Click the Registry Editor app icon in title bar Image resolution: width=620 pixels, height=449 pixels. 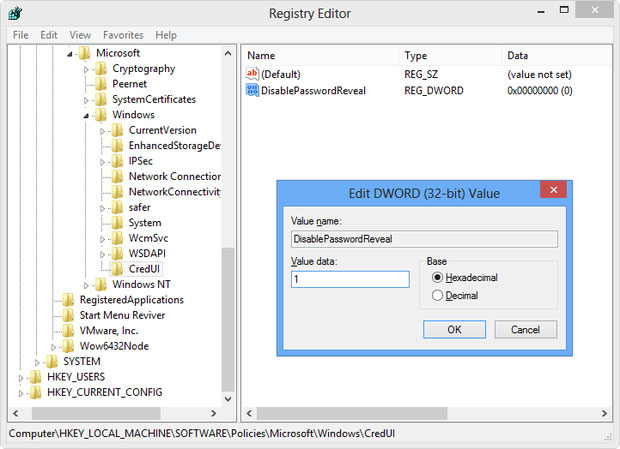(15, 13)
